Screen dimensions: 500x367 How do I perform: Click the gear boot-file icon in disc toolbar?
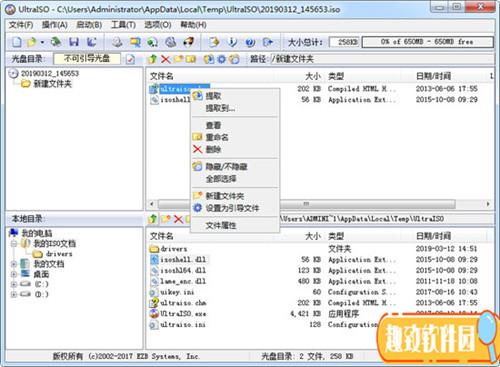click(221, 59)
